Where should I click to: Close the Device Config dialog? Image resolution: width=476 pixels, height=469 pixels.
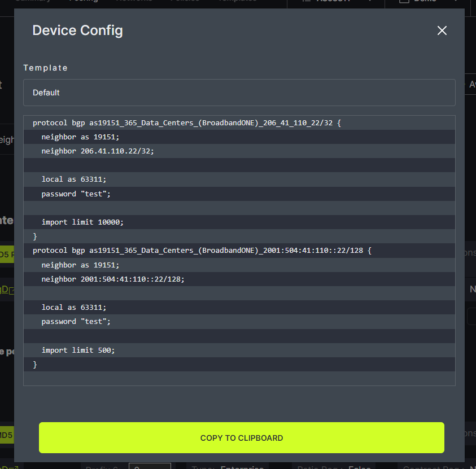[442, 30]
